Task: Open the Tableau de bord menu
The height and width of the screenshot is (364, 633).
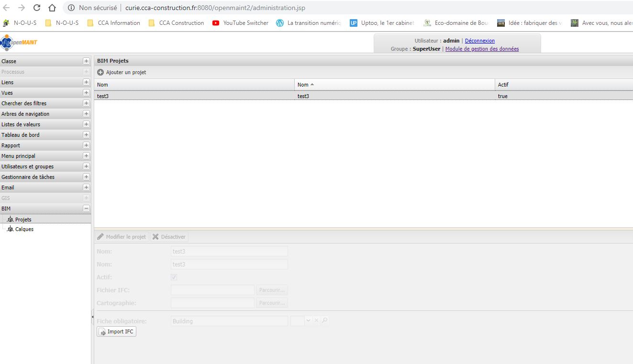Action: click(21, 135)
